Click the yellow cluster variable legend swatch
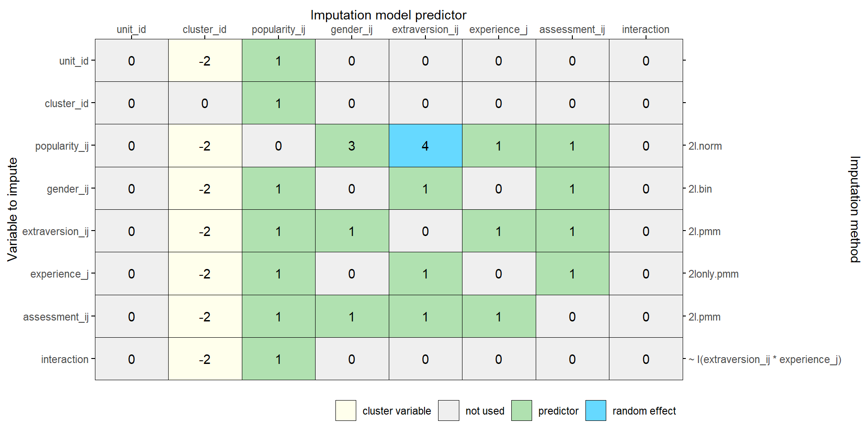The width and height of the screenshot is (868, 434). click(x=345, y=410)
